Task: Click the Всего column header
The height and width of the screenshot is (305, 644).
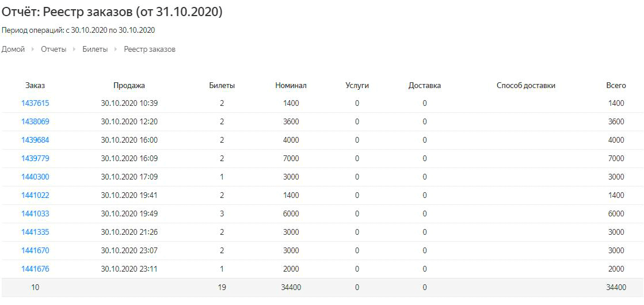Action: (616, 86)
